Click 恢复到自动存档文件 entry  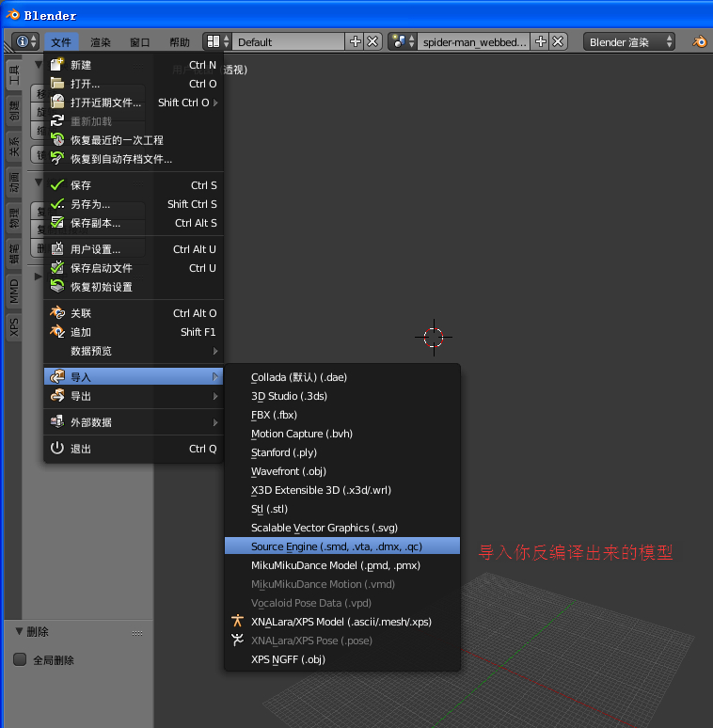[134, 159]
